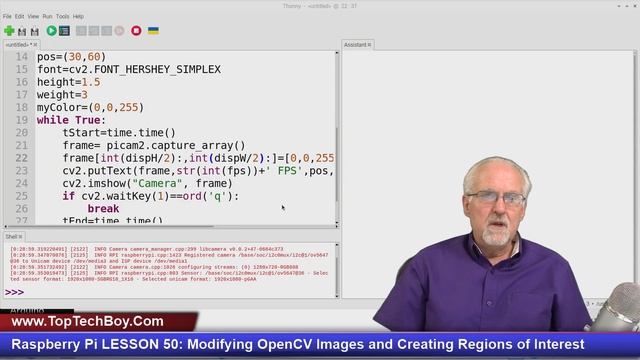
Task: Click the editor vertical scrollbar thumb
Action: 337,163
